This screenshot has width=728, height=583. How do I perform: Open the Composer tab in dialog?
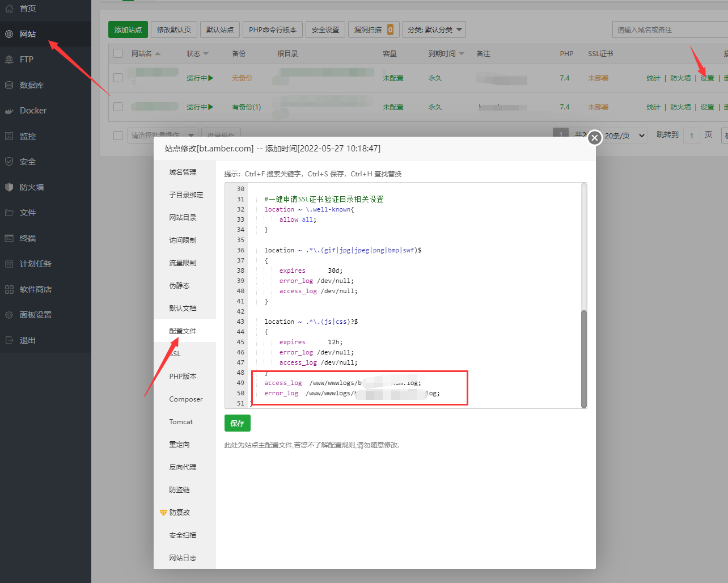[x=186, y=399]
